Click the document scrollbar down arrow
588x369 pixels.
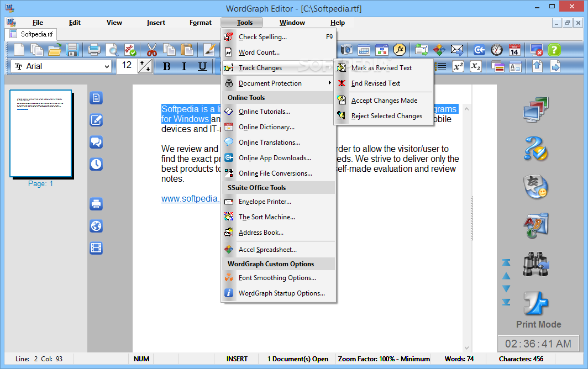(x=467, y=347)
